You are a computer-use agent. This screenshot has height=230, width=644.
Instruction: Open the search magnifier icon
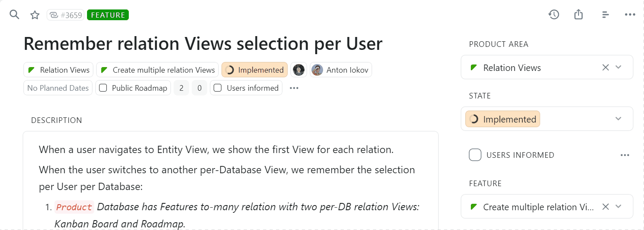pyautogui.click(x=15, y=15)
